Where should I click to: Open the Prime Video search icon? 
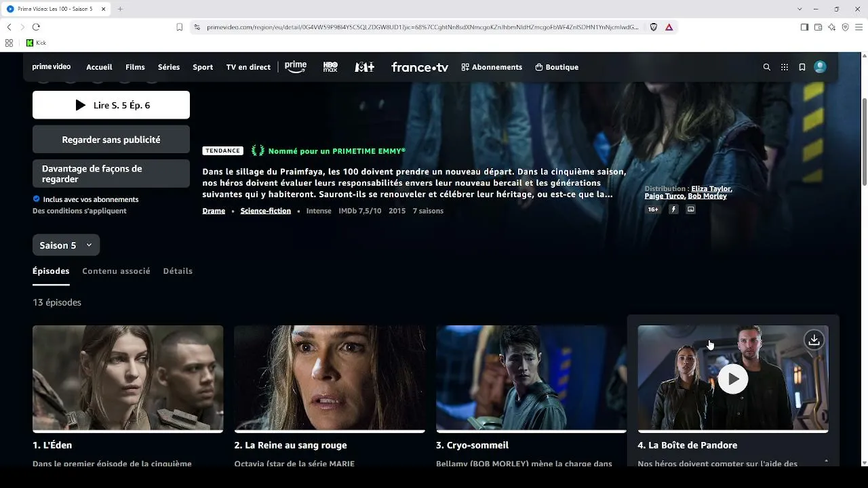click(x=767, y=67)
